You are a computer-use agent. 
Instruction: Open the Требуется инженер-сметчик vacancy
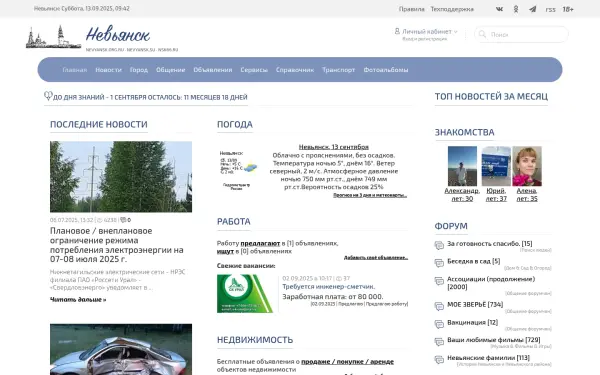329,287
